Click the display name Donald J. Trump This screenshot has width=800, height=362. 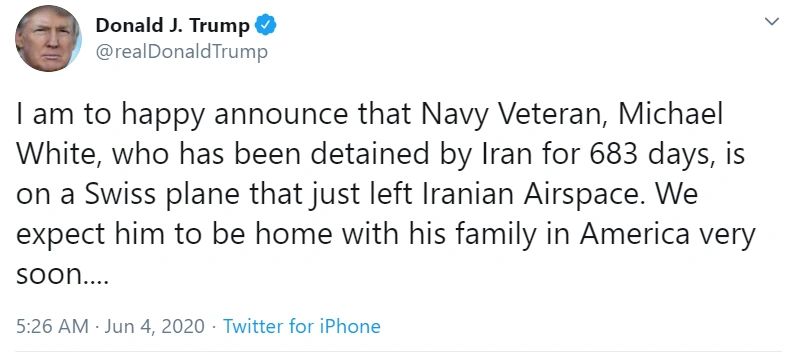172,25
